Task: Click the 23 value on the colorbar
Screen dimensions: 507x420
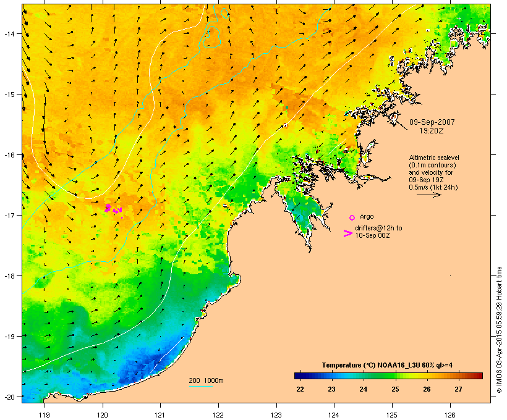Action: pos(332,389)
